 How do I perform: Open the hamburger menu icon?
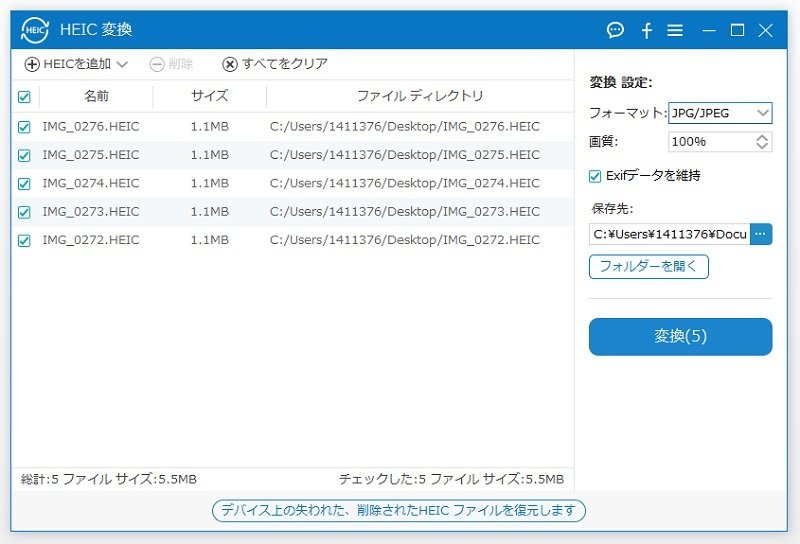click(675, 30)
